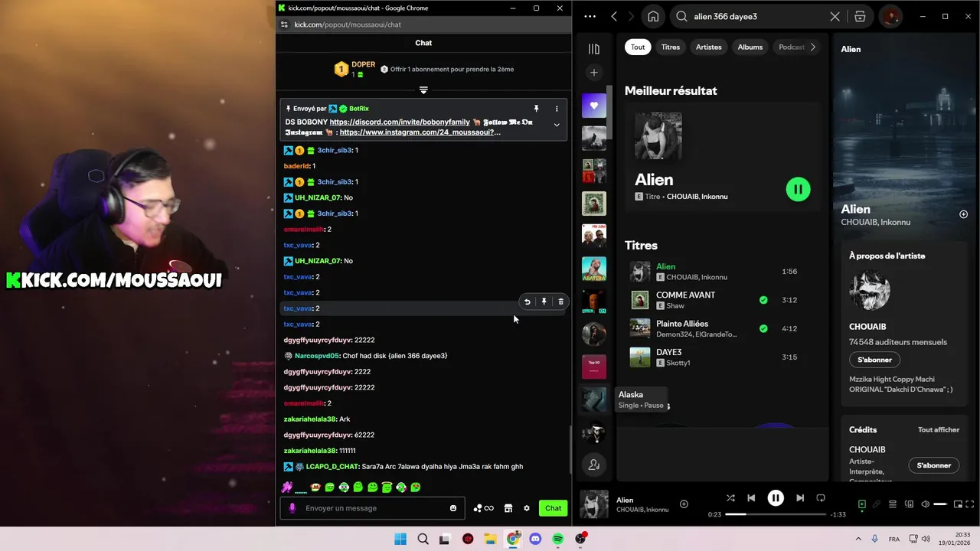Open the Discord invite link in pinned message

(400, 122)
